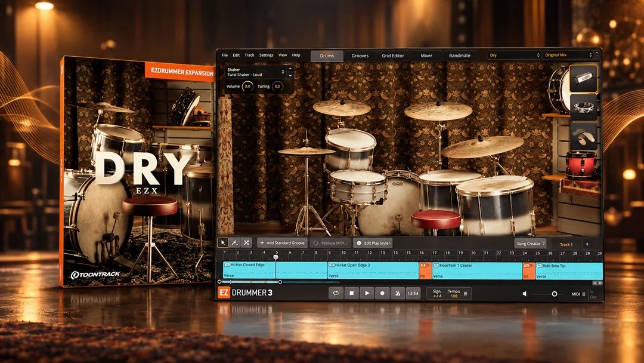Viewport: 644px width, 363px height.
Task: Click the EZ Drummer 3 logo
Action: 245,293
